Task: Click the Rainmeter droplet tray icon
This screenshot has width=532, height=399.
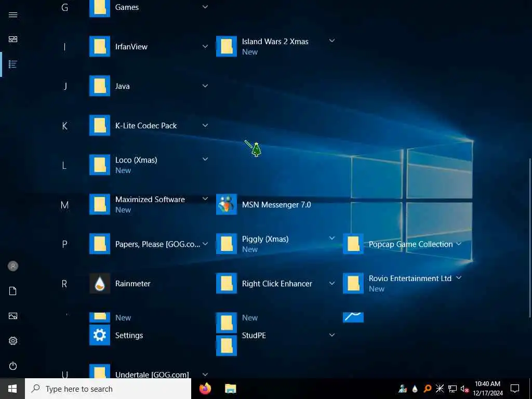Action: [x=415, y=389]
